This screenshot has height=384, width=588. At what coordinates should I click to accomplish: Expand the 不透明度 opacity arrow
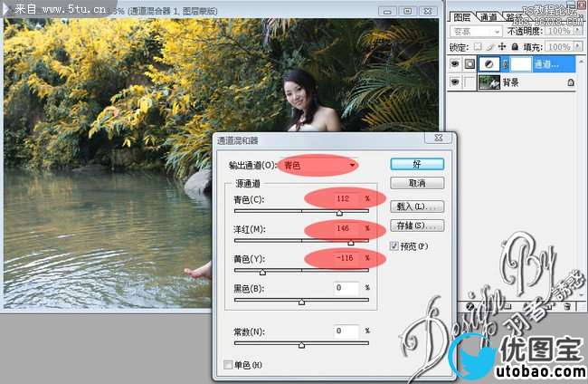tap(576, 30)
